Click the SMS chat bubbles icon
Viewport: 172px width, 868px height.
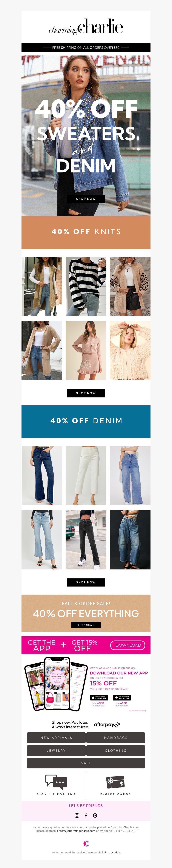(x=56, y=782)
